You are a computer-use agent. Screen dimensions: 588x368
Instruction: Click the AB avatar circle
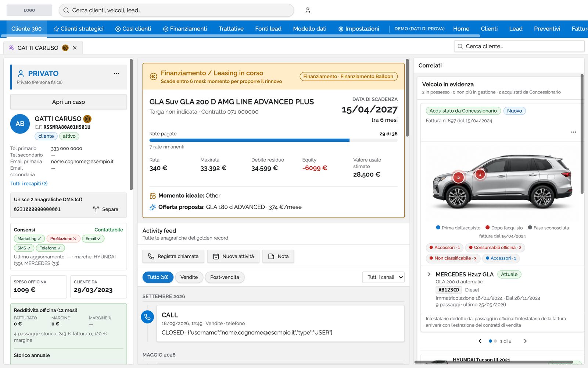point(20,124)
